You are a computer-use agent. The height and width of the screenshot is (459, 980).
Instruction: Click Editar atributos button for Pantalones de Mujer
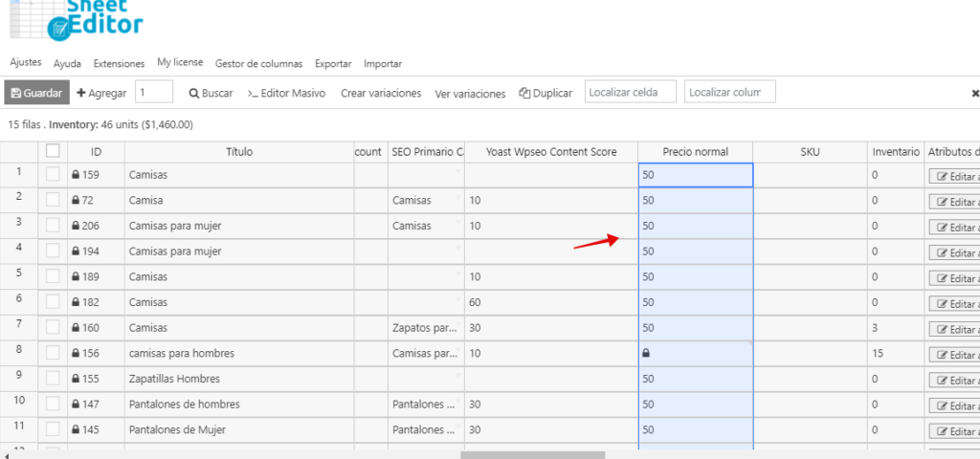(954, 431)
